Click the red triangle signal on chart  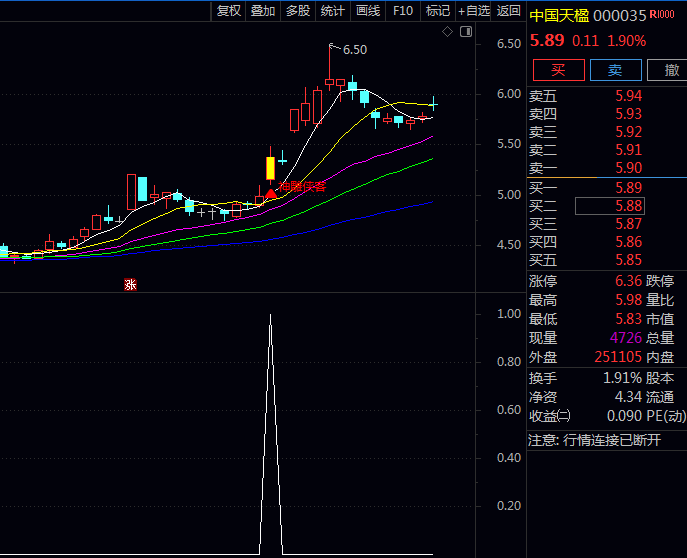(270, 191)
